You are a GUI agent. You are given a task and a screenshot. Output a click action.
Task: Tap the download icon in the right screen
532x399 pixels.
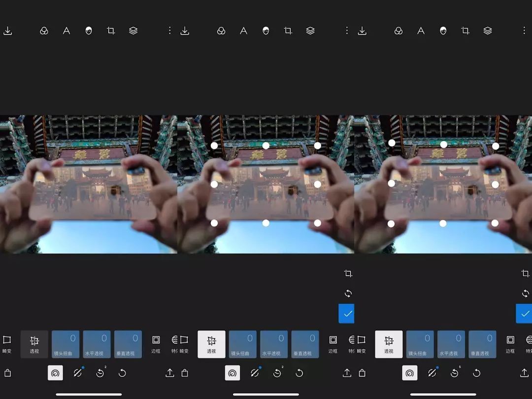pyautogui.click(x=362, y=31)
